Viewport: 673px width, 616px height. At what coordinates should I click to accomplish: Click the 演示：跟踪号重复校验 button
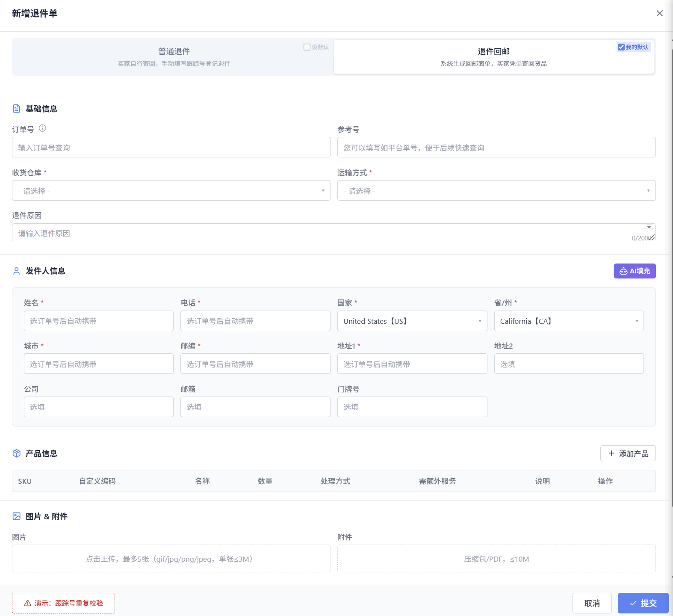(x=63, y=603)
